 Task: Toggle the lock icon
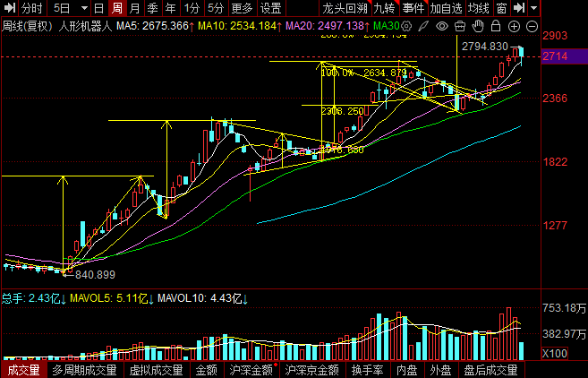coord(496,26)
